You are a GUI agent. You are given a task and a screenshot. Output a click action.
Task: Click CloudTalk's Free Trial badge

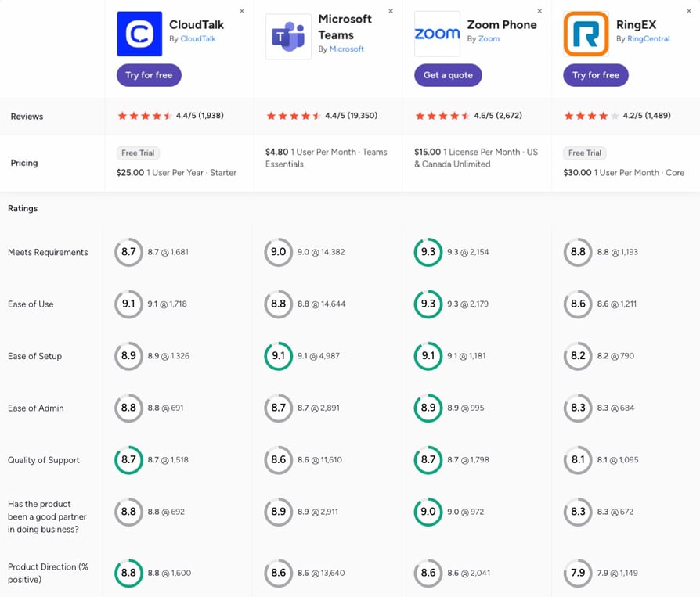tap(138, 153)
